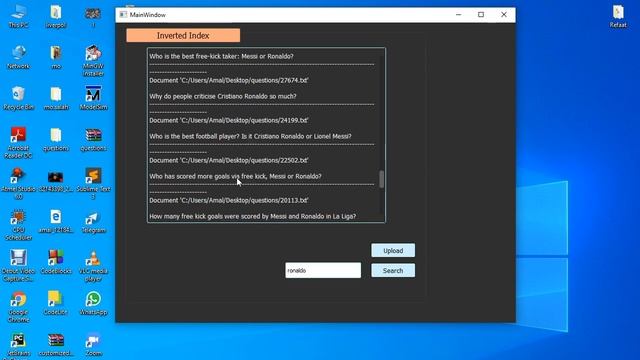Click the Upload button
The height and width of the screenshot is (360, 640).
(393, 250)
